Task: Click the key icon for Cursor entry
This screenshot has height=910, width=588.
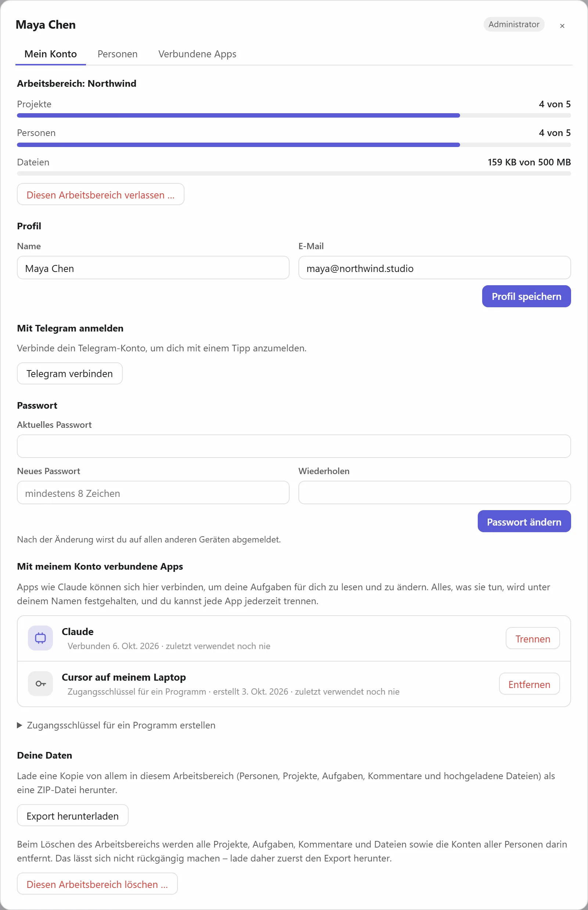Action: 40,684
